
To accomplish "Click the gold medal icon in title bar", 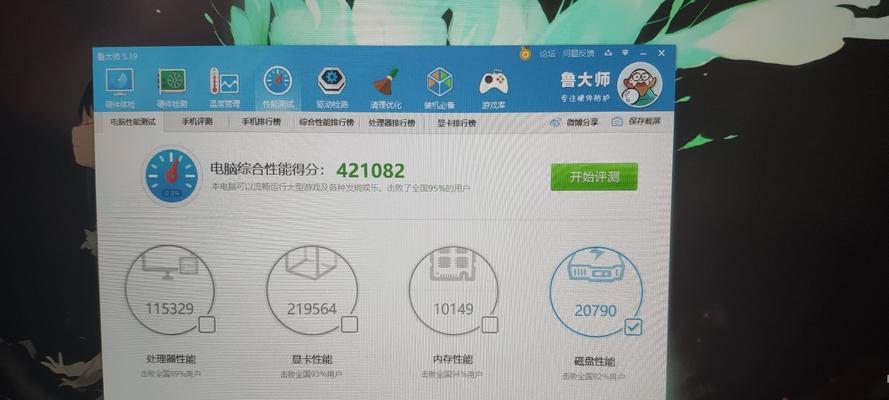I will [x=525, y=54].
